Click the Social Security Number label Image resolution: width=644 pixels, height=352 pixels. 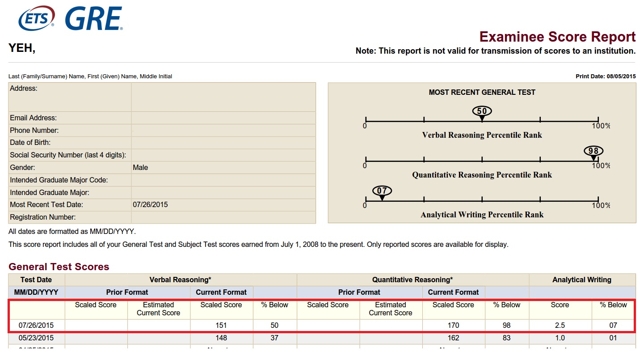[x=68, y=155]
